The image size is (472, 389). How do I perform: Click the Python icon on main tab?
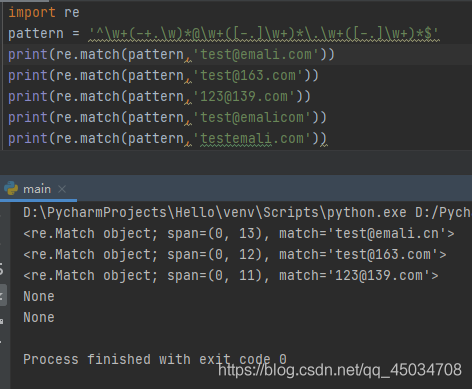tap(11, 189)
